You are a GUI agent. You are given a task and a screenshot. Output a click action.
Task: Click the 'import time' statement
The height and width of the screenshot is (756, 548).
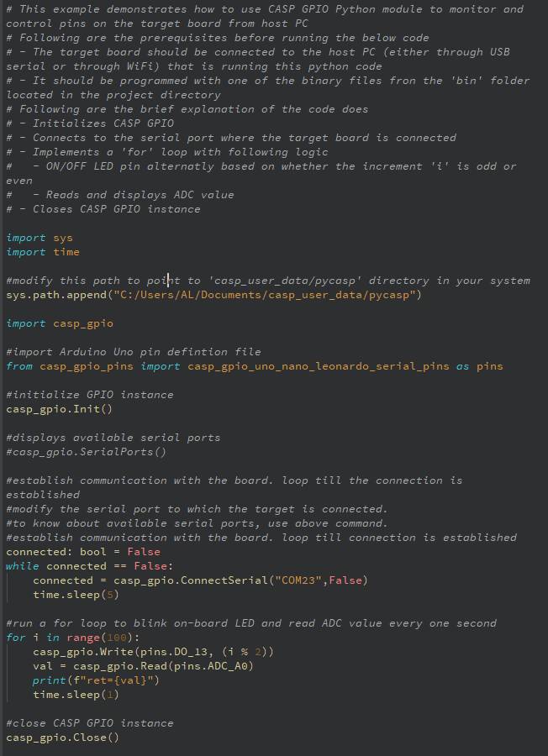[43, 252]
